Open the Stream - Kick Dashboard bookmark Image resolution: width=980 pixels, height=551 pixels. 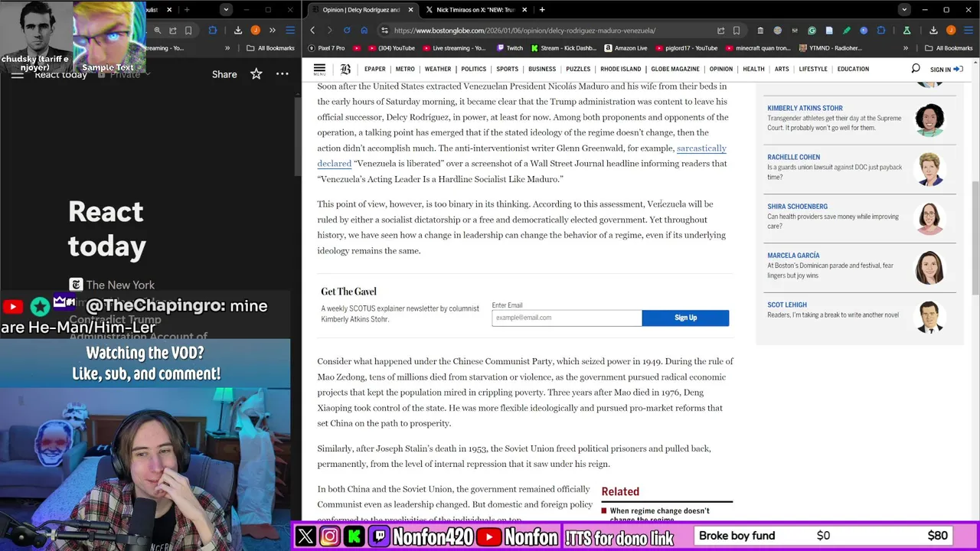pos(563,48)
